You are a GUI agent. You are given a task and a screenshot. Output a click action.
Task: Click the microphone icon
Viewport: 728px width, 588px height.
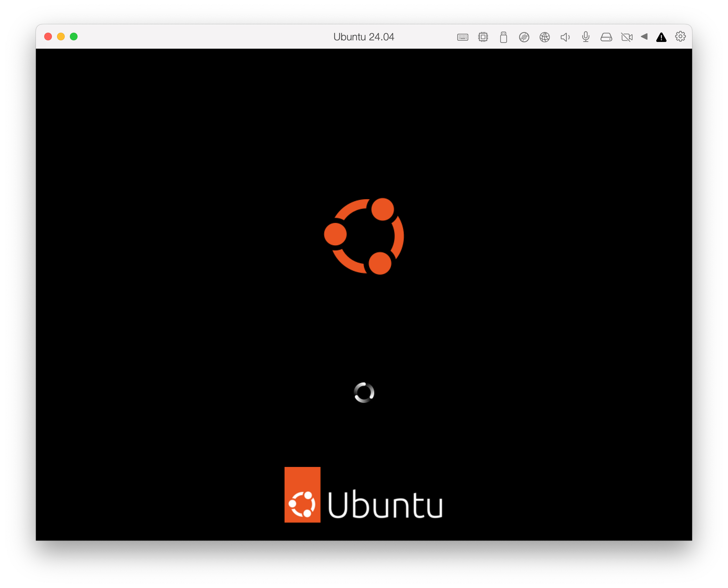pyautogui.click(x=586, y=37)
